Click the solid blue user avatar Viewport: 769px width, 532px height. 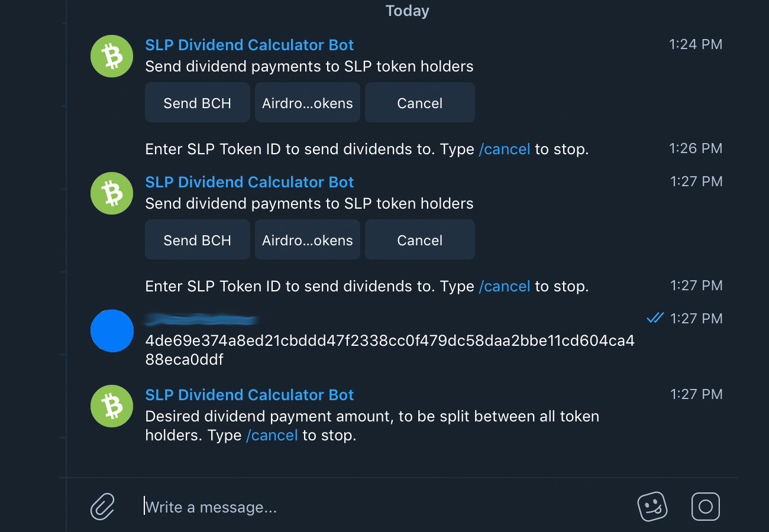(112, 330)
